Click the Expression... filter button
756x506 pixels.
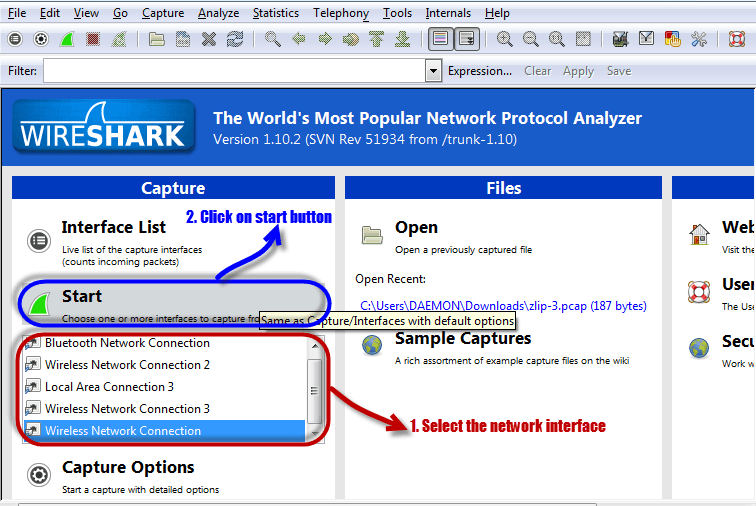tap(480, 71)
